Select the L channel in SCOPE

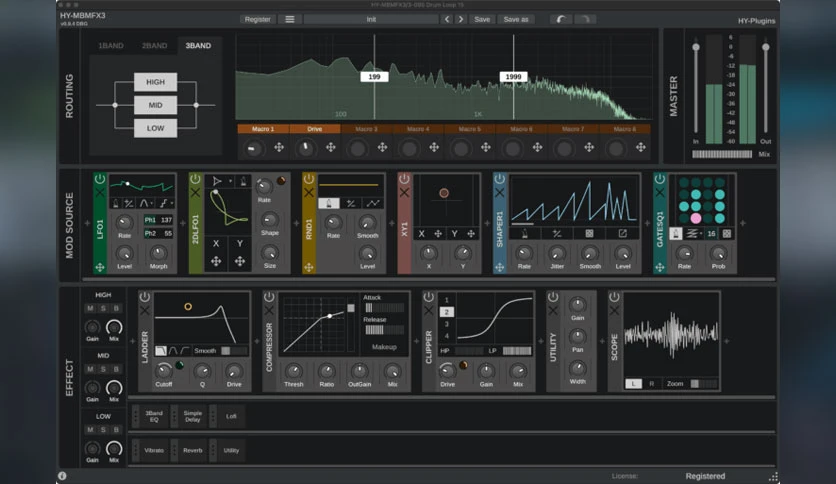633,384
